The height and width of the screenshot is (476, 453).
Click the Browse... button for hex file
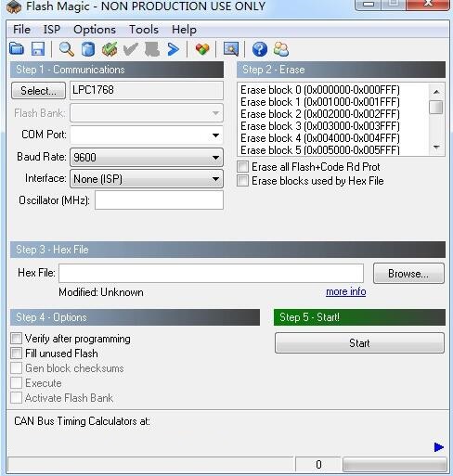[408, 274]
